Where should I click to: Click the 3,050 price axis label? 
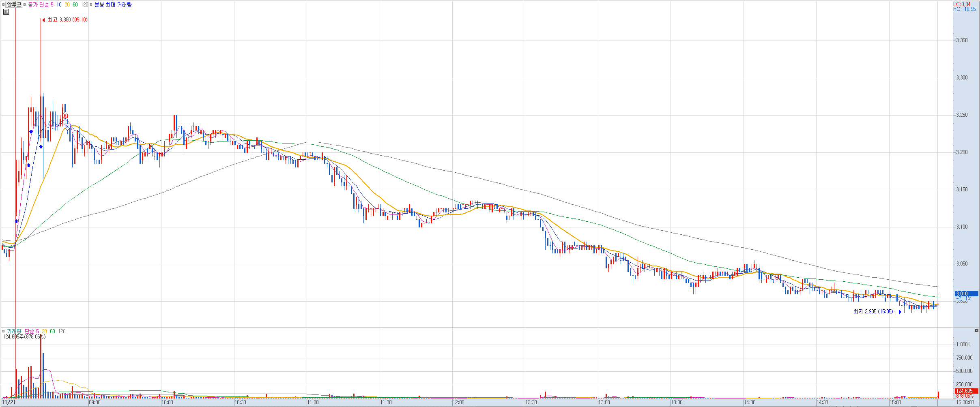[962, 264]
